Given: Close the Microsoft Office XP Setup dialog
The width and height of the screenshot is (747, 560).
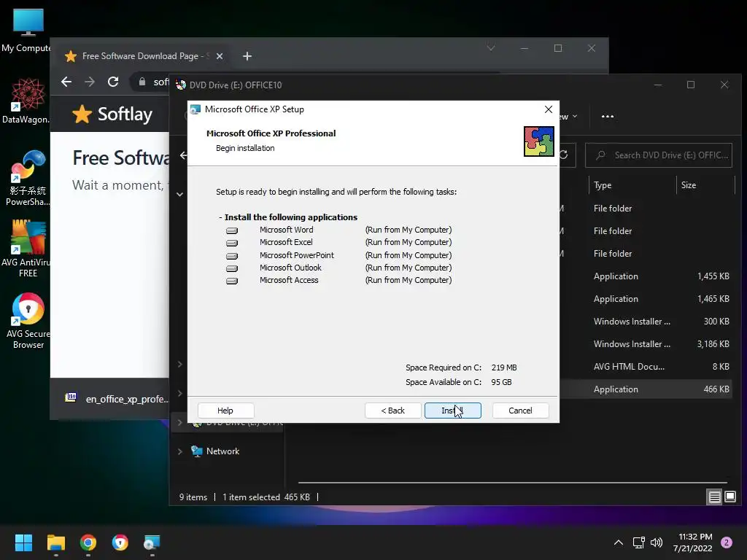Looking at the screenshot, I should click(549, 109).
